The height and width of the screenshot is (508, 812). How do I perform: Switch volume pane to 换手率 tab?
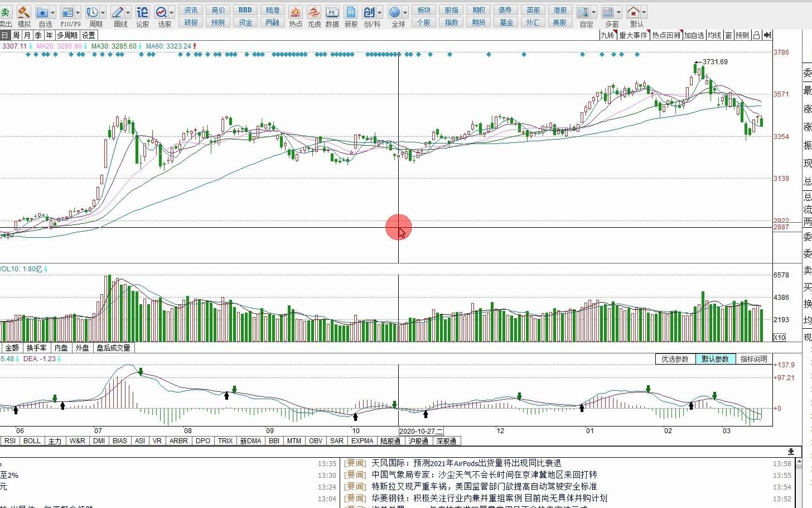click(x=37, y=348)
